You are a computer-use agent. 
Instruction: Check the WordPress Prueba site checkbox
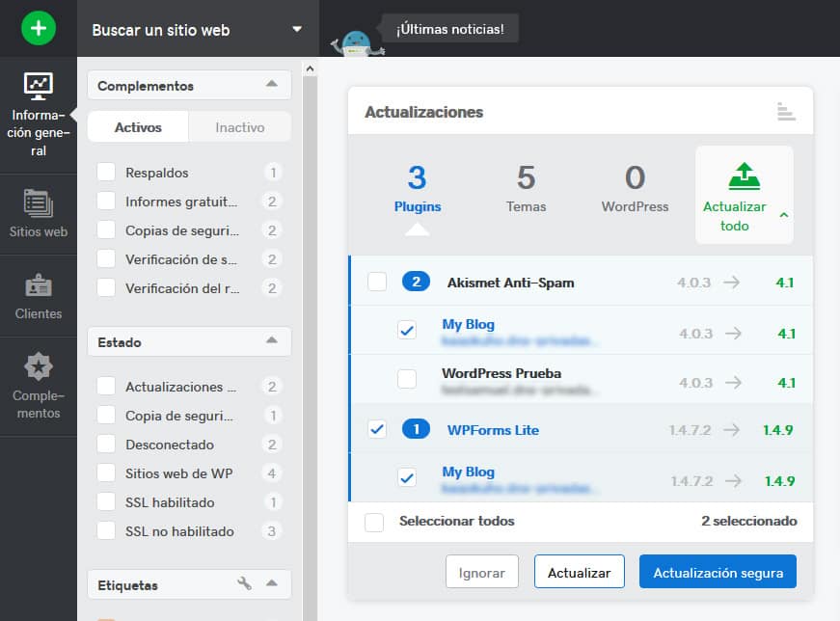point(407,379)
